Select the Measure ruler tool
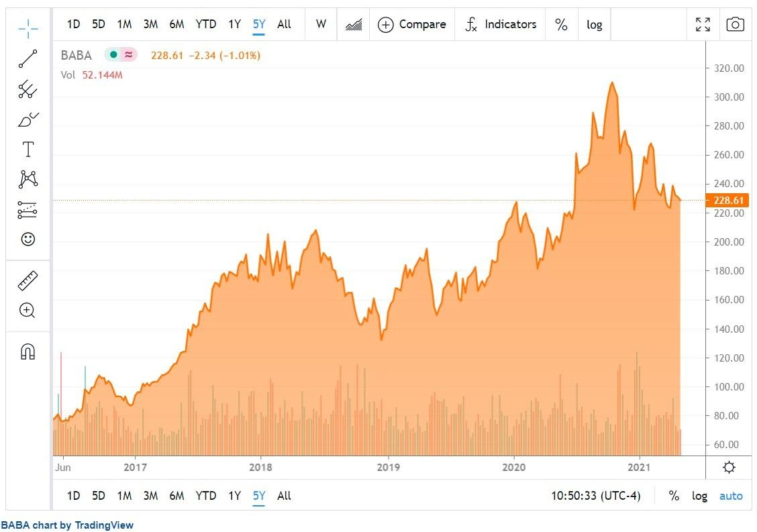Screen dimensions: 757x532 point(27,280)
